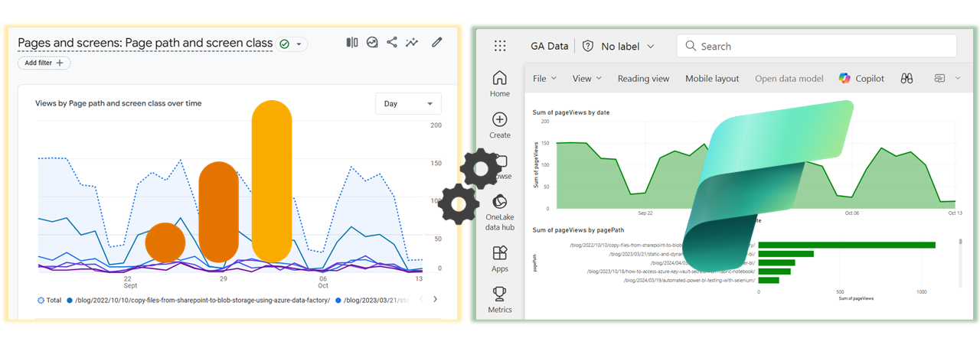Open report status dropdown with green check
Viewport: 980px width, 348px height.
(x=292, y=44)
